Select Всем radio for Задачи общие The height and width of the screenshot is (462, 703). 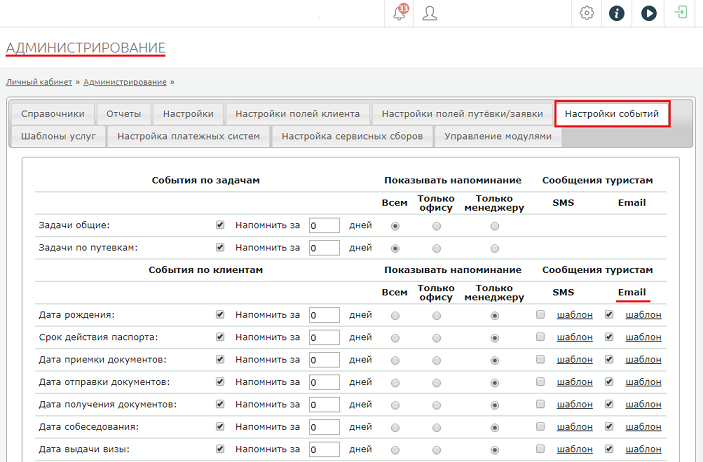pos(395,226)
